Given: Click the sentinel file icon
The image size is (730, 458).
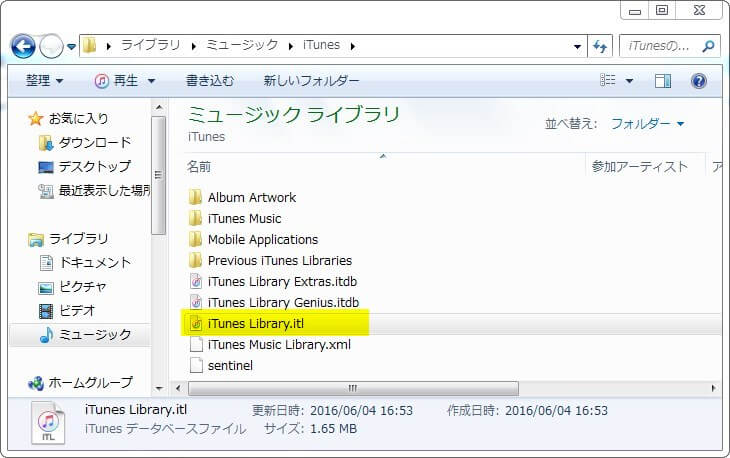Looking at the screenshot, I should [196, 365].
